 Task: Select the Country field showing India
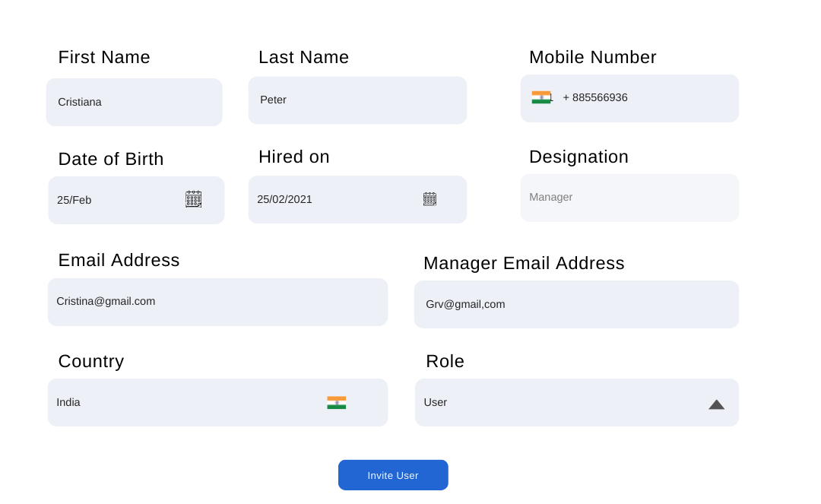click(182, 402)
